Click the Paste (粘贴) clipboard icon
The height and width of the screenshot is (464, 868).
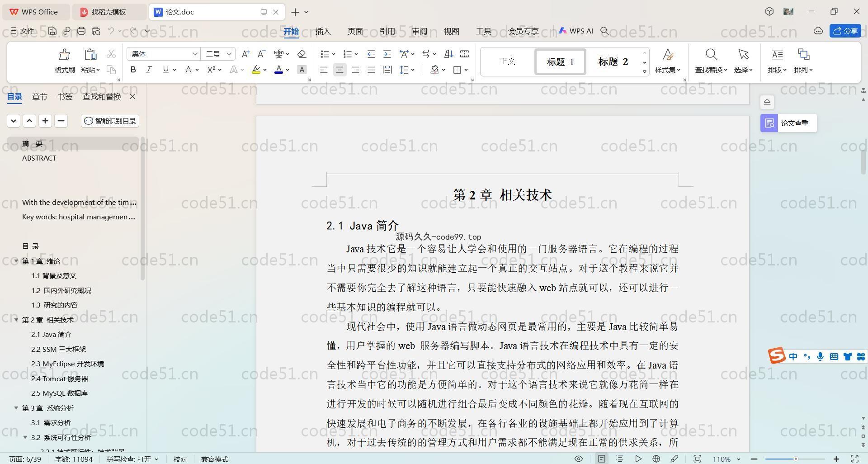pos(90,55)
